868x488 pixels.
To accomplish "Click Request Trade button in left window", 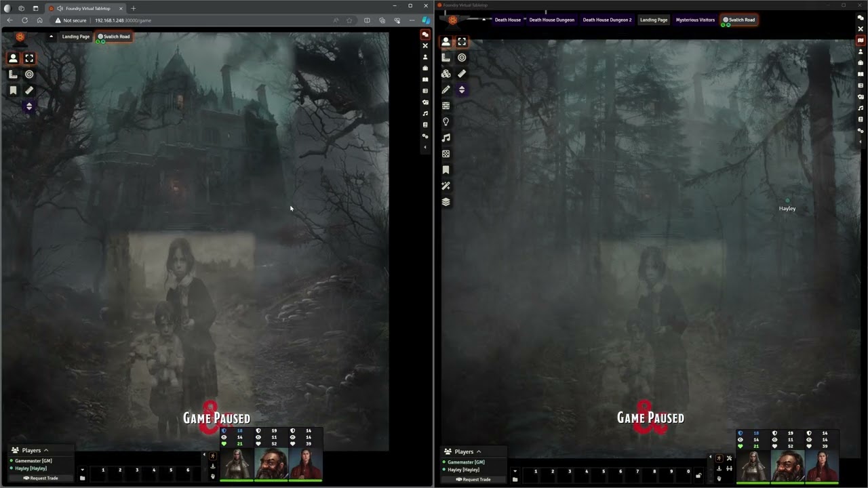I will tap(41, 478).
